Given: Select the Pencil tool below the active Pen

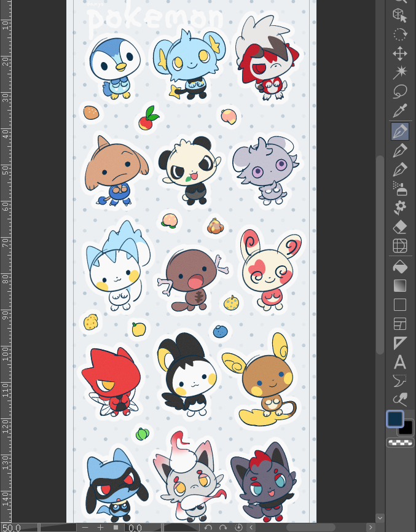Looking at the screenshot, I should pos(400,151).
